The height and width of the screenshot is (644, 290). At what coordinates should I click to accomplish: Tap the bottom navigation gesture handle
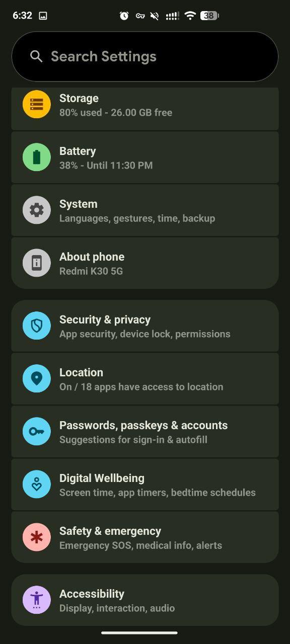[x=139, y=633]
